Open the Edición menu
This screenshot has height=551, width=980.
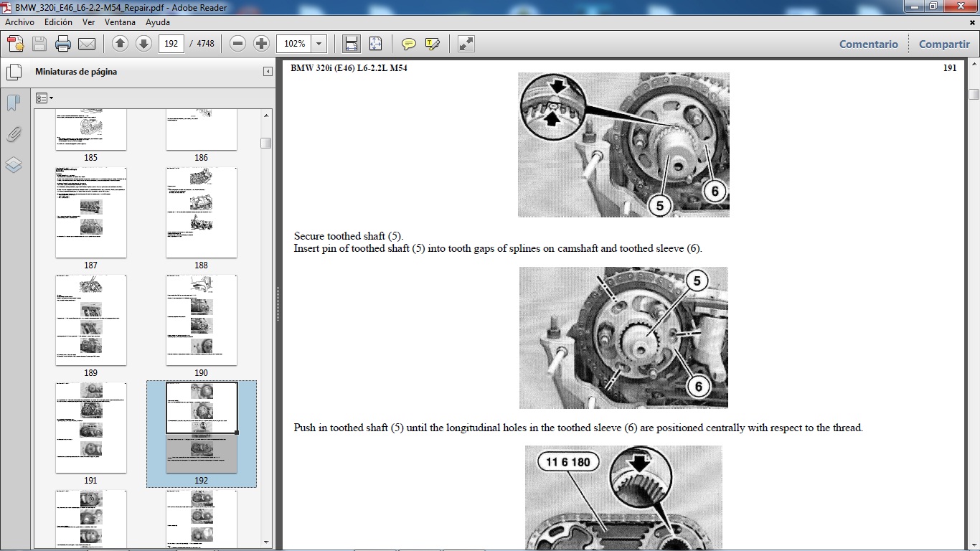pyautogui.click(x=59, y=22)
